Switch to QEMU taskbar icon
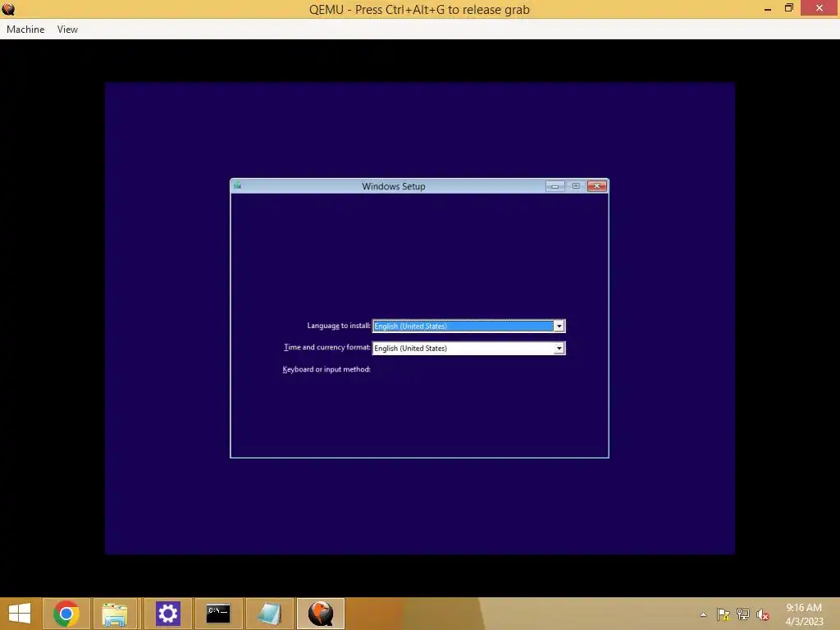Viewport: 840px width, 630px height. [321, 614]
